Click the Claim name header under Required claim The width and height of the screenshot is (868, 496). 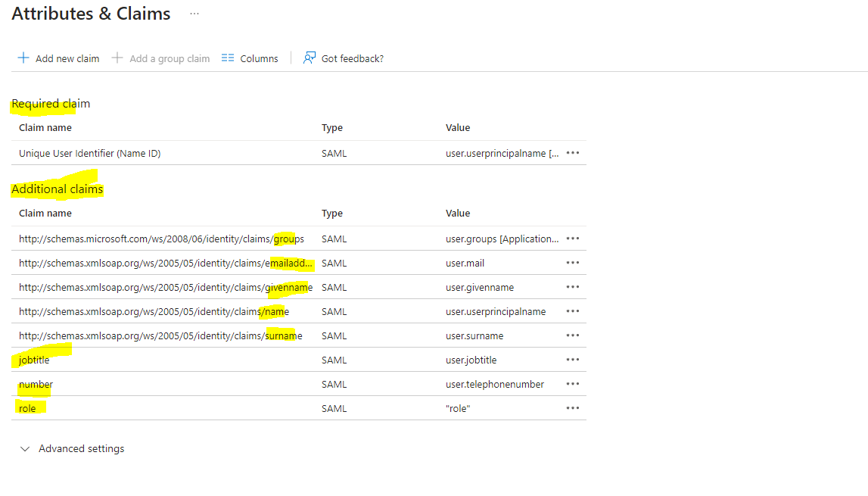click(x=45, y=127)
